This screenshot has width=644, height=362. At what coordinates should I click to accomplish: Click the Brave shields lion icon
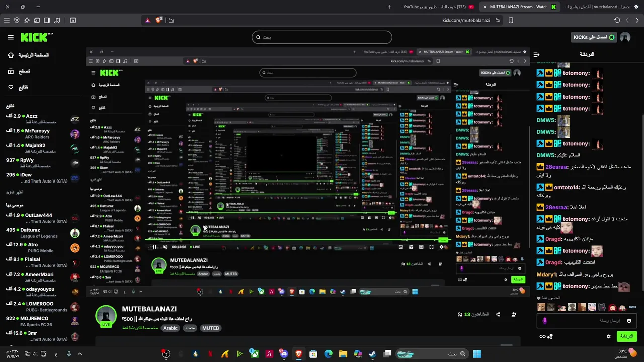point(159,20)
